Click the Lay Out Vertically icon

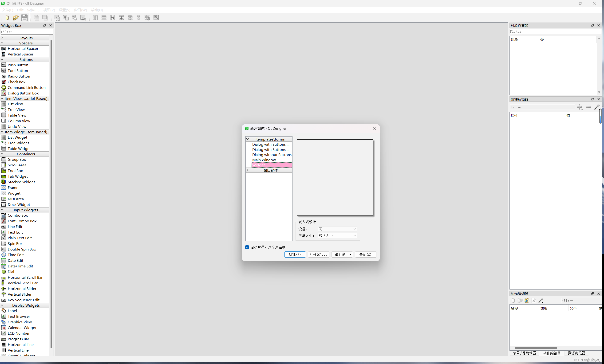104,18
